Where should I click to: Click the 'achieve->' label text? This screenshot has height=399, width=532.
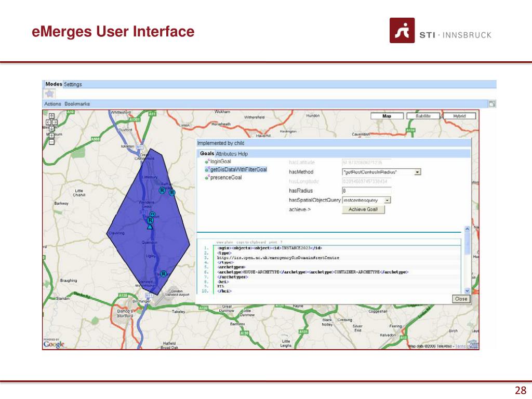coord(300,209)
